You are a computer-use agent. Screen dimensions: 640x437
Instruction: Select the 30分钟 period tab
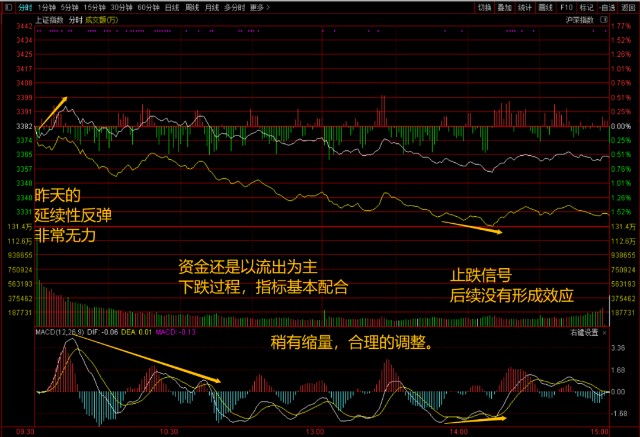tap(121, 7)
